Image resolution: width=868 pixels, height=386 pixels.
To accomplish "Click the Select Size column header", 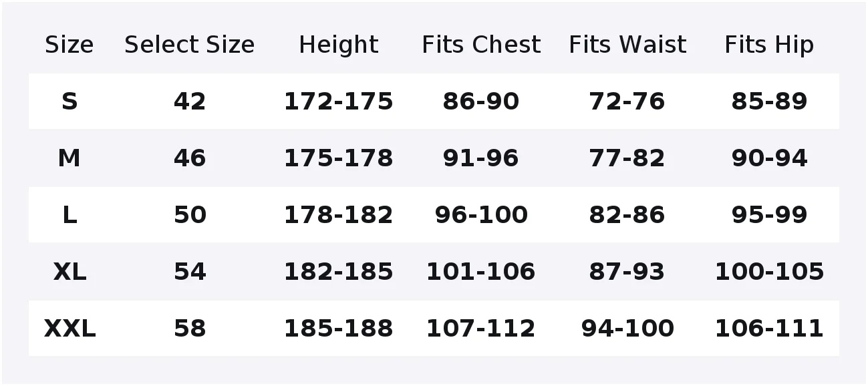I will tap(190, 45).
